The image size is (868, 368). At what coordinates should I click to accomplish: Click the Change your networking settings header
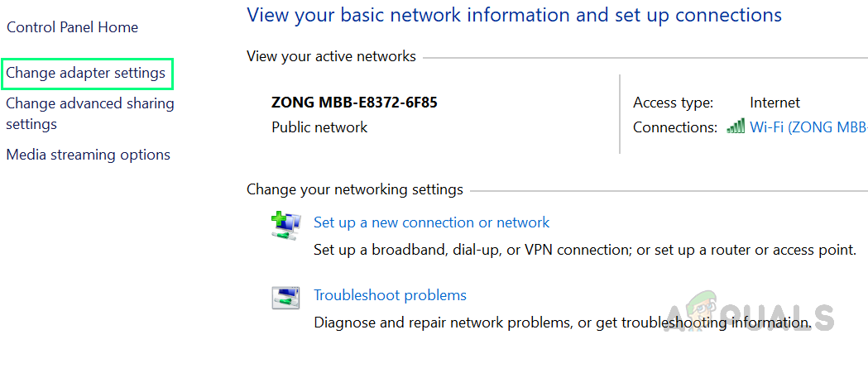(x=354, y=189)
